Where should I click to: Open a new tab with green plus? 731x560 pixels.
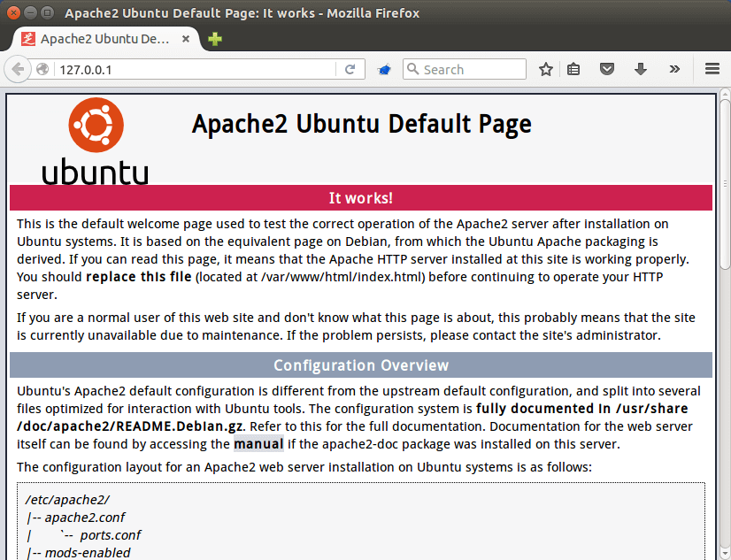point(215,39)
